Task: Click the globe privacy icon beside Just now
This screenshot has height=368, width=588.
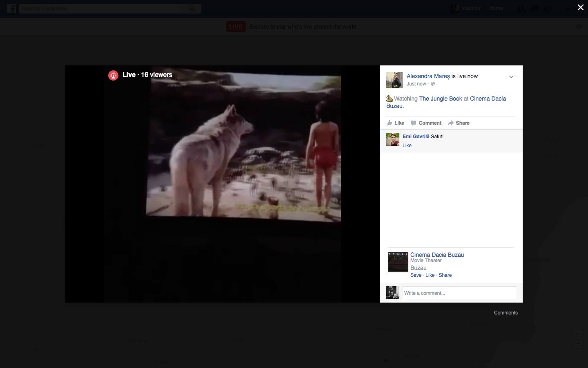Action: tap(433, 84)
